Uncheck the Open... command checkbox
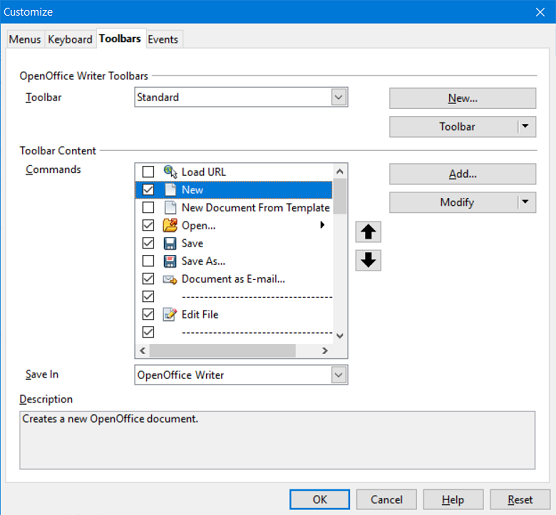556x515 pixels. (148, 225)
